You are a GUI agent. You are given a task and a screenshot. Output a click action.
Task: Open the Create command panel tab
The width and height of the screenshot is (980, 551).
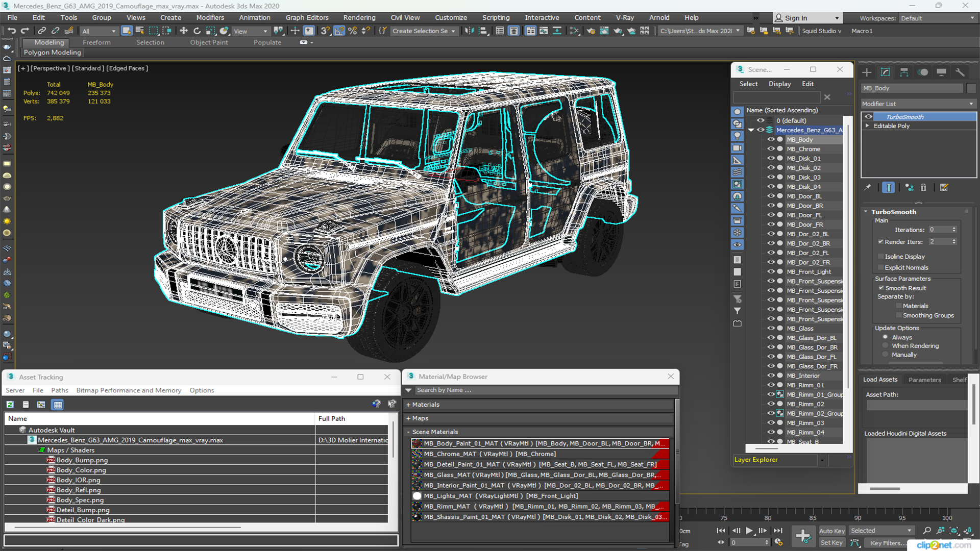click(x=867, y=72)
